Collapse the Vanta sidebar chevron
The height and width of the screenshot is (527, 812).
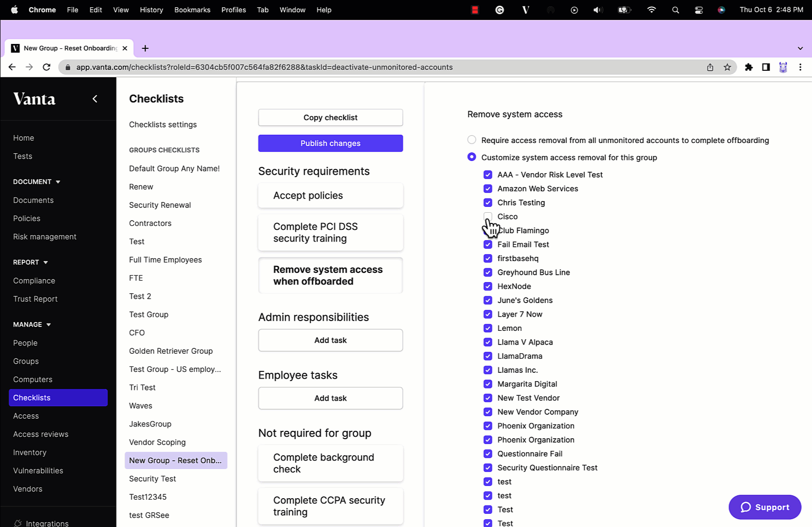(x=95, y=99)
